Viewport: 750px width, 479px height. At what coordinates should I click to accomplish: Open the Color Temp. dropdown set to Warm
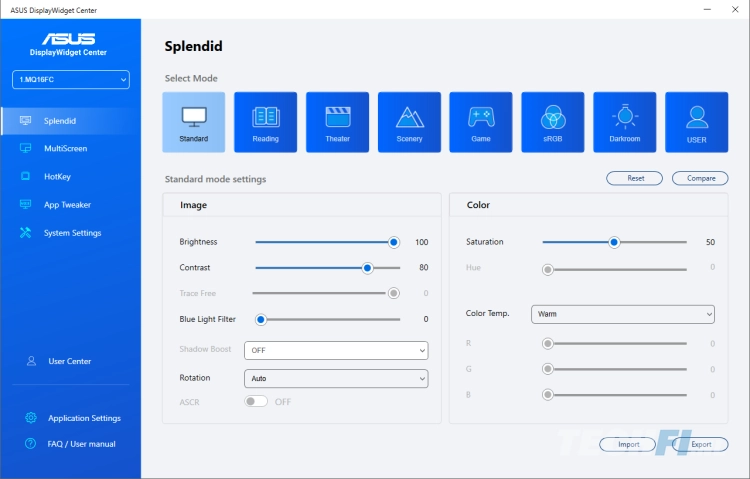point(623,314)
